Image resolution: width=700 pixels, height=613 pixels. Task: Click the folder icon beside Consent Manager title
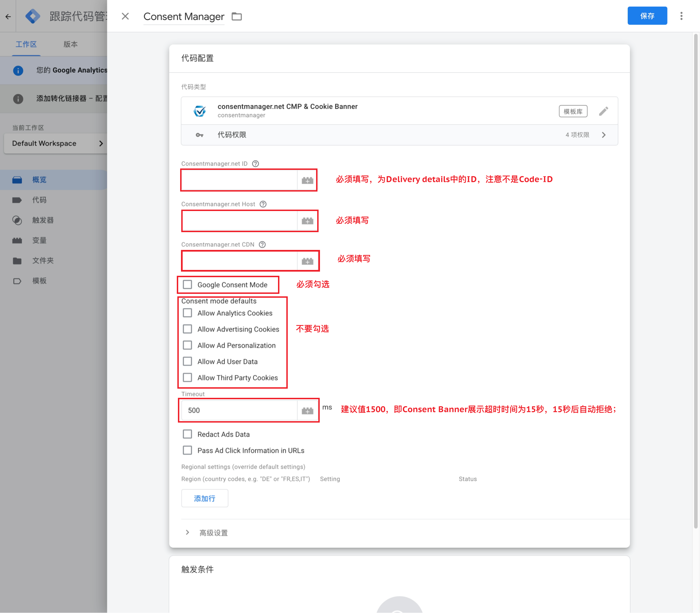coord(236,16)
